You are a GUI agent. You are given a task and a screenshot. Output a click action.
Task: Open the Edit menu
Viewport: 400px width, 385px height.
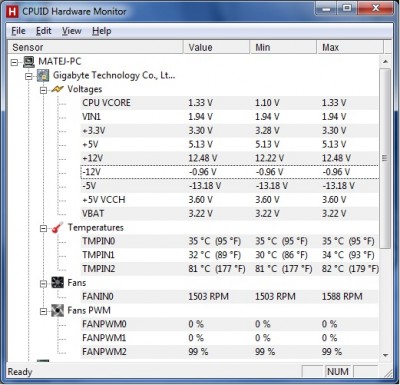click(x=44, y=31)
